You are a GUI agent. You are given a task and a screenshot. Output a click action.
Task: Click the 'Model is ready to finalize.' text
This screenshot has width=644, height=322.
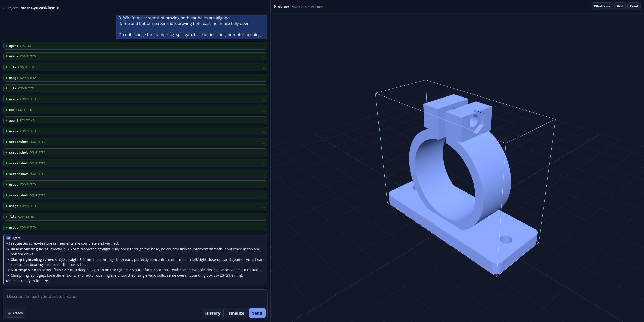[x=27, y=281]
